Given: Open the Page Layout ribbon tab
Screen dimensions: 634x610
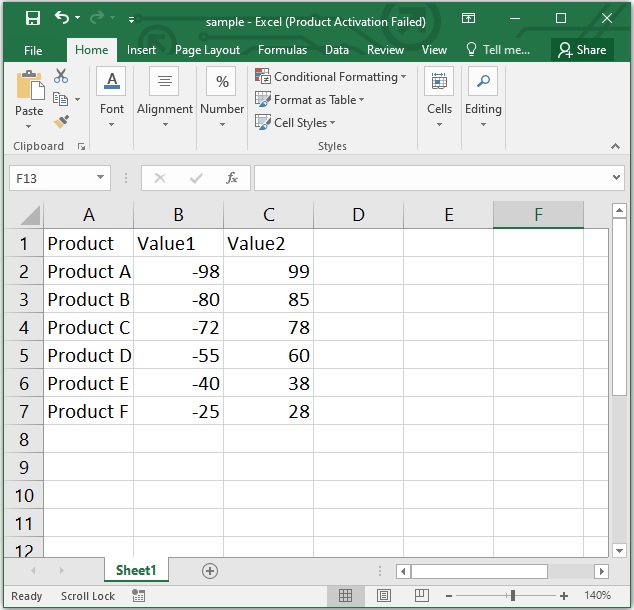Looking at the screenshot, I should click(x=207, y=50).
